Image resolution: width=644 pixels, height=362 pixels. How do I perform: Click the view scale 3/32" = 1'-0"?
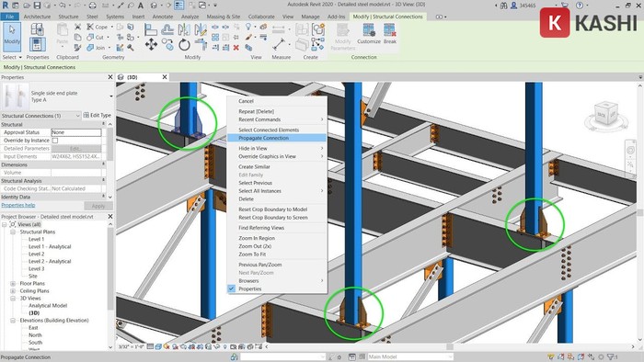[x=131, y=346]
